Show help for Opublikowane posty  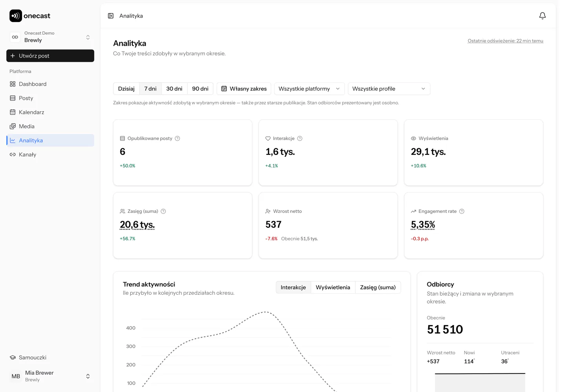(177, 138)
